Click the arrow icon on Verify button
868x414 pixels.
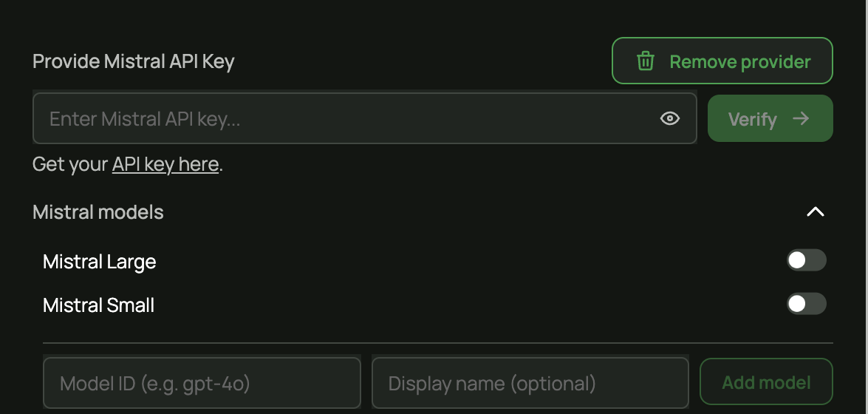pyautogui.click(x=801, y=118)
